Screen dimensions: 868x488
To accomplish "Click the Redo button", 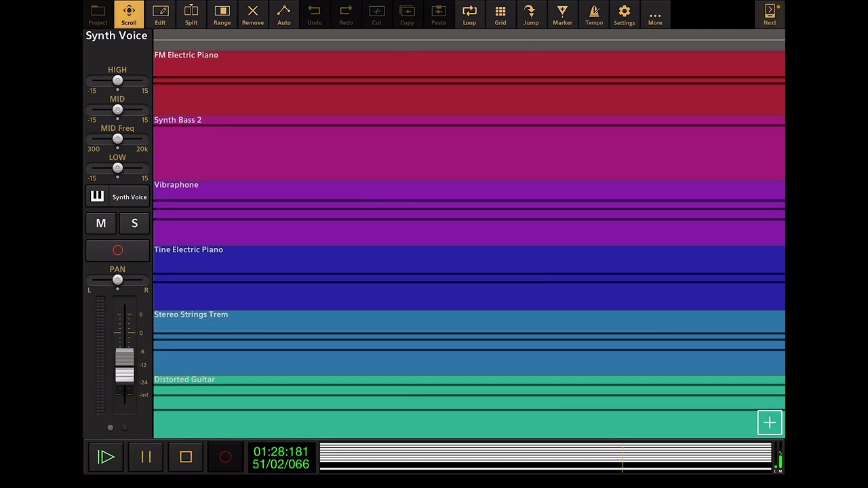I will (346, 14).
